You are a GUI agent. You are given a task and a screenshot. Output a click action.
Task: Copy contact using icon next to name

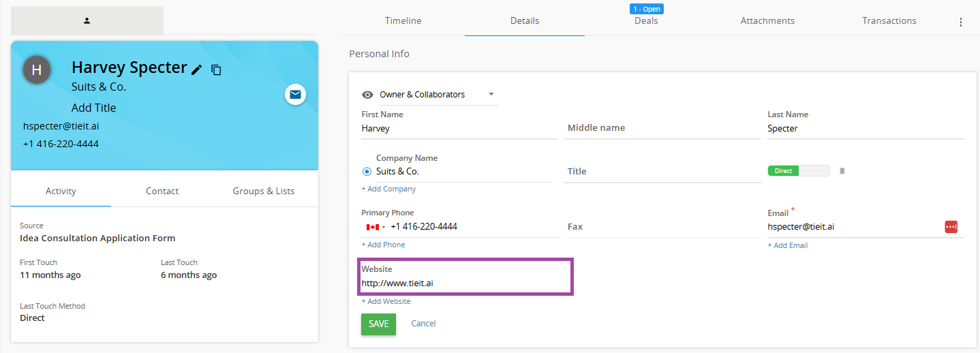click(x=217, y=70)
